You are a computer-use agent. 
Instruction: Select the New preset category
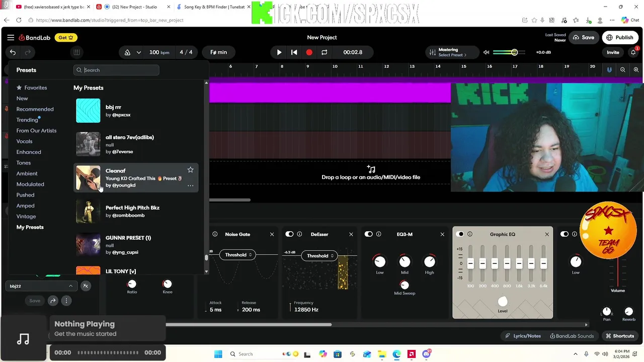point(22,99)
